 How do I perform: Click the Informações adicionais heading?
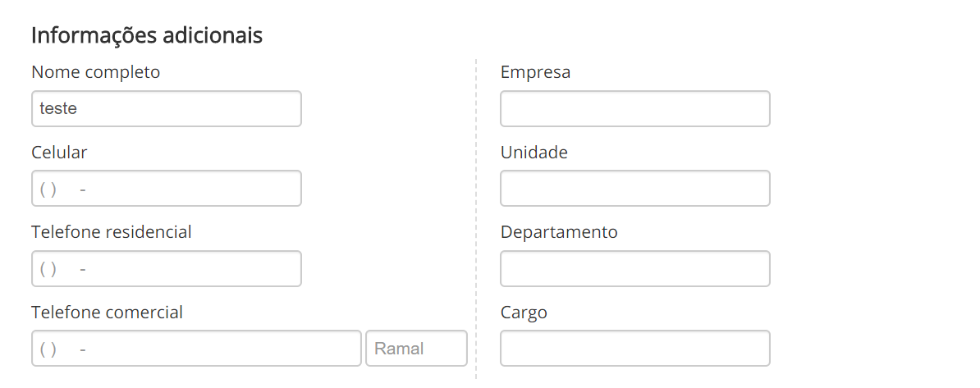pyautogui.click(x=147, y=36)
